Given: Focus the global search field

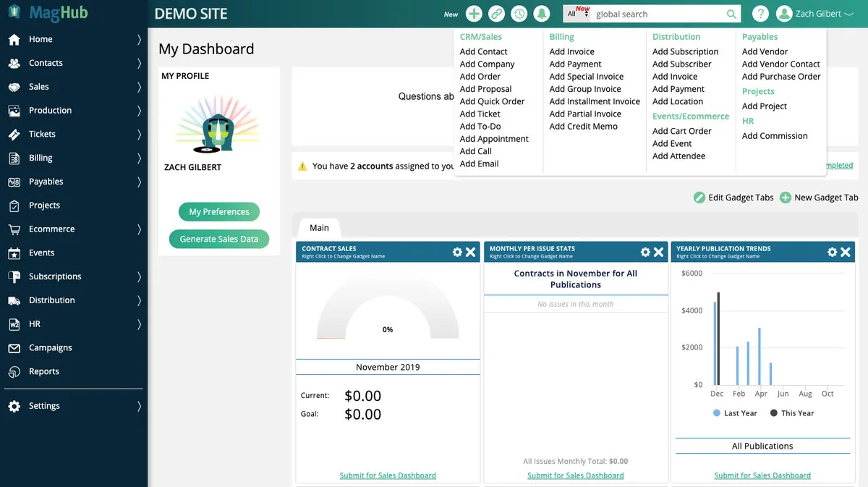Looking at the screenshot, I should tap(658, 14).
